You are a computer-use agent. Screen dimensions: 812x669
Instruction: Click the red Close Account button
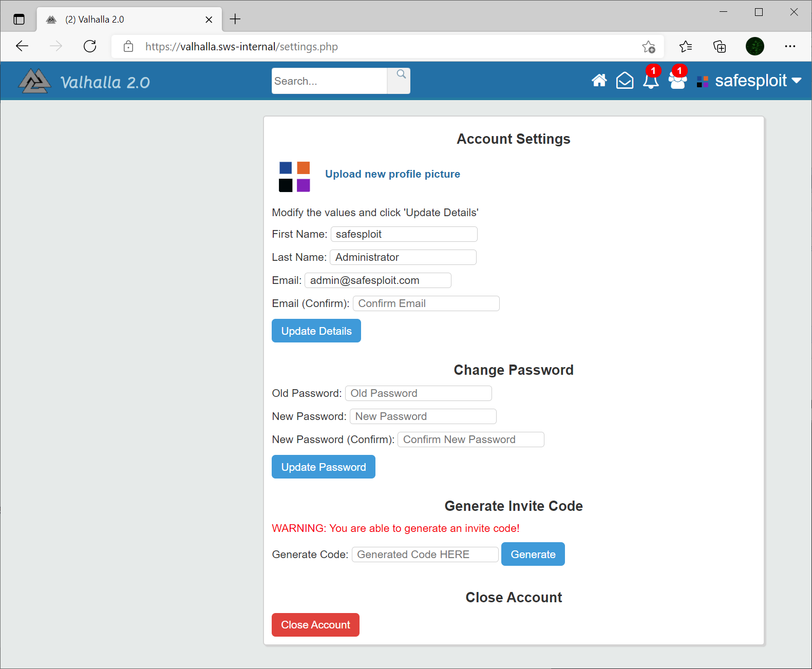(315, 625)
